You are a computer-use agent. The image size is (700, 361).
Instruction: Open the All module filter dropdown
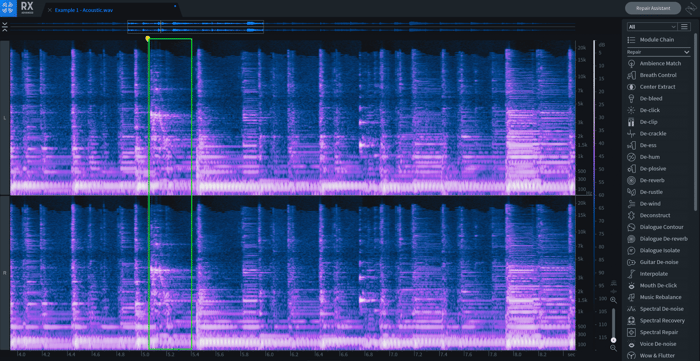coord(652,27)
